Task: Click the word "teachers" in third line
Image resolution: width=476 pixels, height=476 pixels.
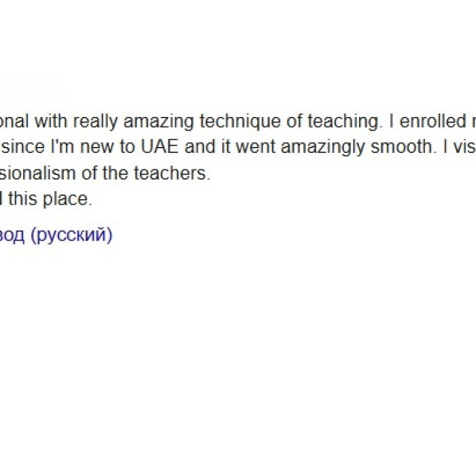Action: click(172, 173)
